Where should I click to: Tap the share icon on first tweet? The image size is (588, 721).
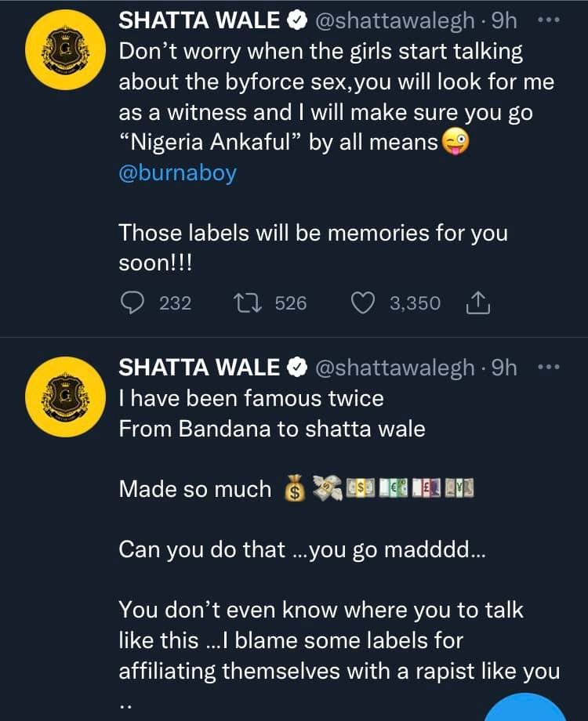(478, 303)
